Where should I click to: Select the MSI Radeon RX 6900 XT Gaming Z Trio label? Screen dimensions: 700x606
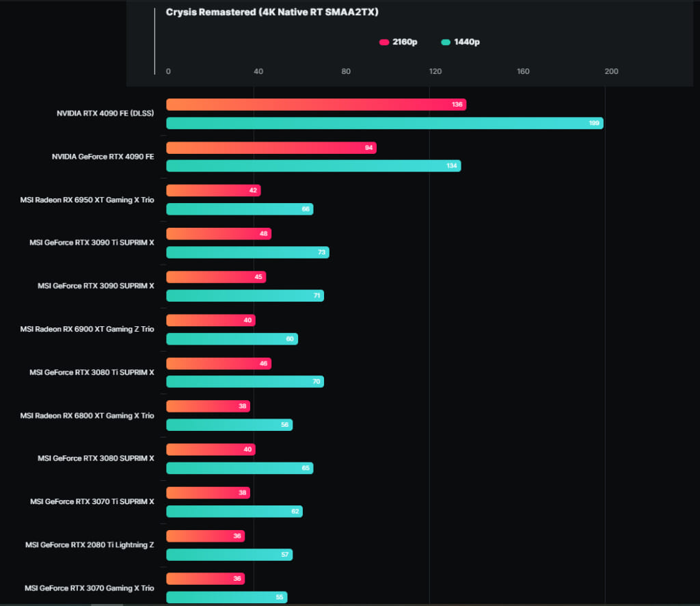click(x=87, y=329)
